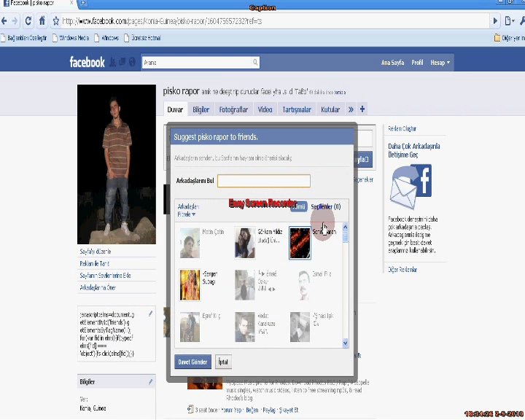525x420 pixels.
Task: Open the Kutular tab
Action: click(x=330, y=109)
